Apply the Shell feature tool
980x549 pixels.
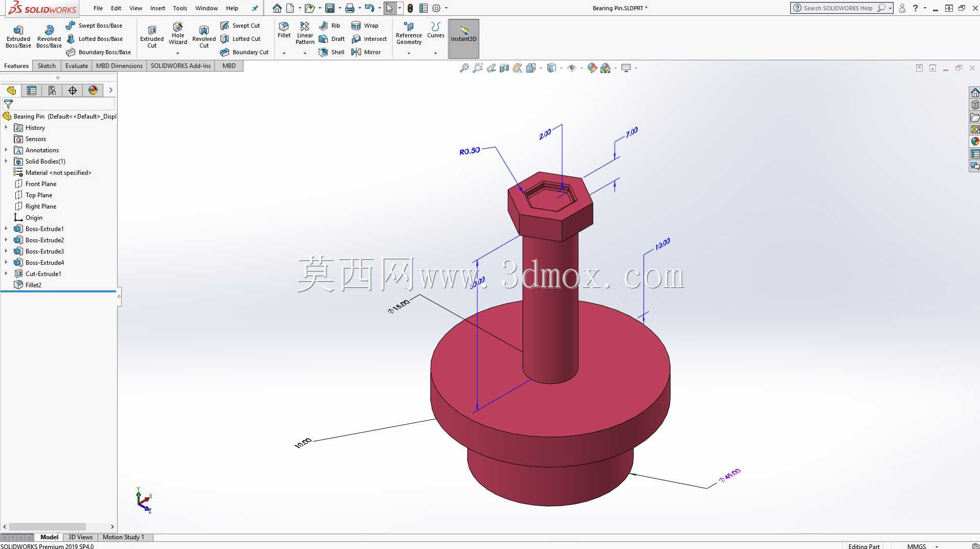point(331,52)
